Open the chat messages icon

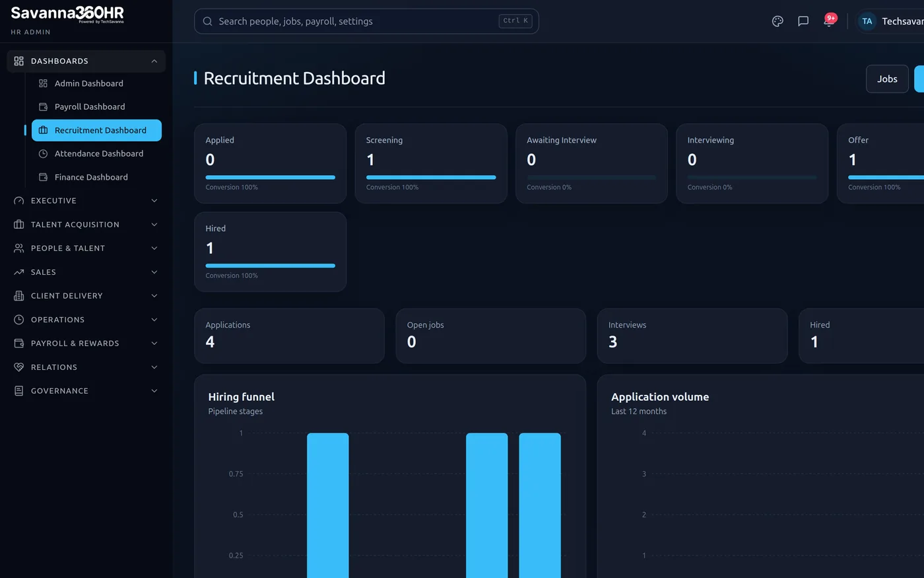[x=803, y=21]
